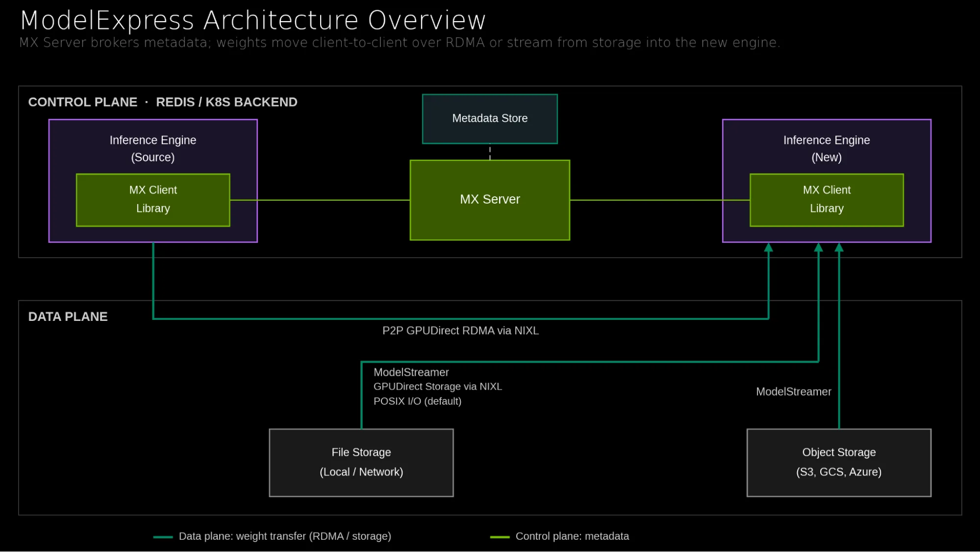Click the File Storage (Local / Network) box
This screenshot has height=552, width=980.
point(361,463)
